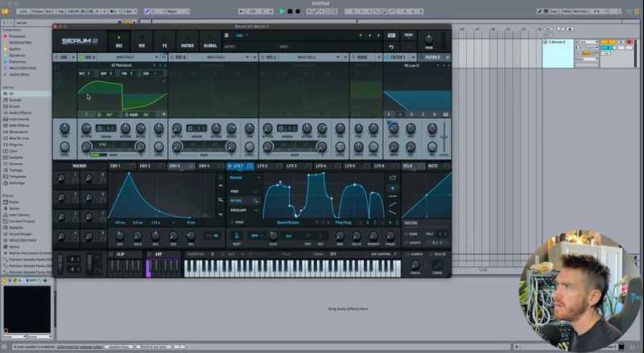Open OSC C WAVETABLE type dropdown
This screenshot has width=644, height=353.
click(x=312, y=57)
